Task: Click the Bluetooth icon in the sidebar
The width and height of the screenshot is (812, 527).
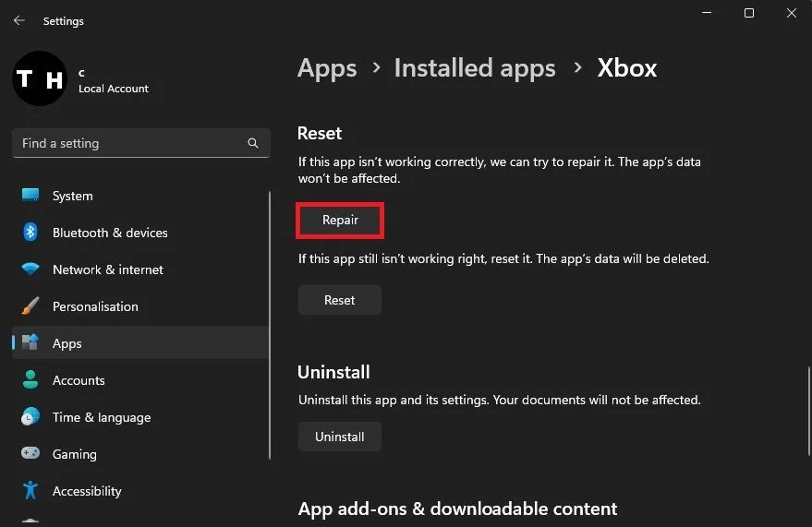Action: [x=30, y=232]
